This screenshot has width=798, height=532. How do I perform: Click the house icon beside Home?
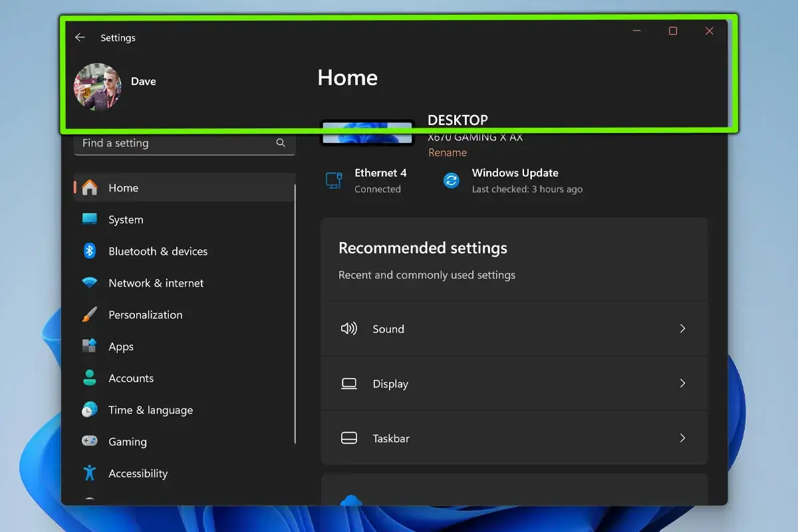[x=90, y=188]
